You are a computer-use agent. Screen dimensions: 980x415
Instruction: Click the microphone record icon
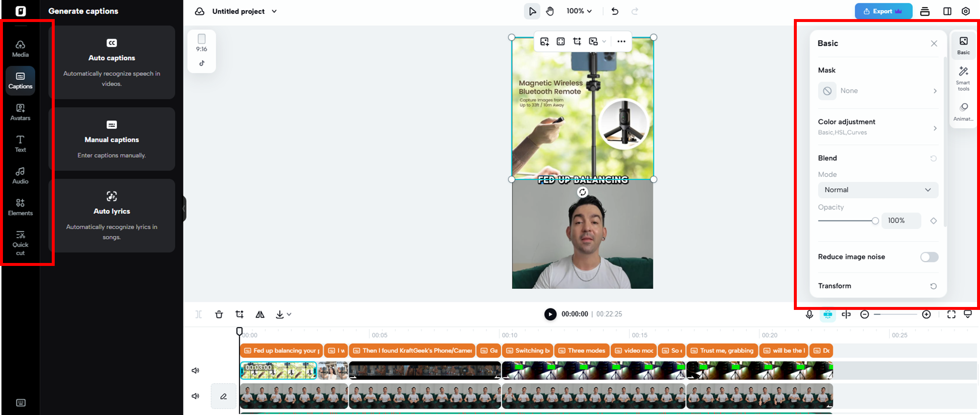(809, 314)
